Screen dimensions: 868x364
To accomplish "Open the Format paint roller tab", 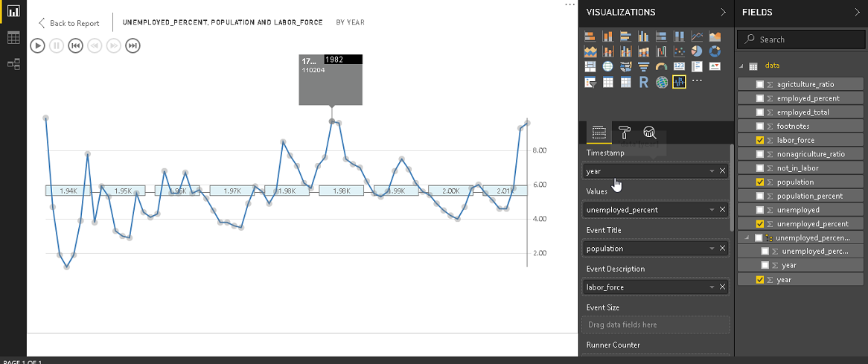I will 624,132.
